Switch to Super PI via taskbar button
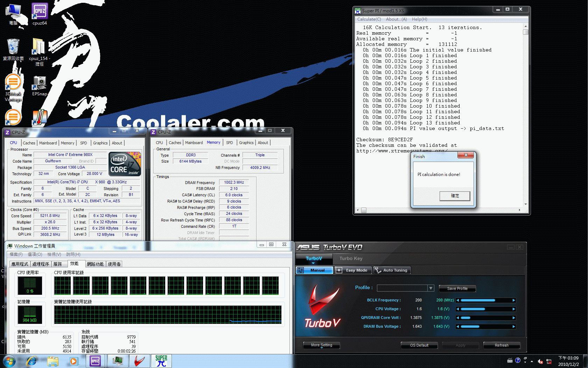 161,361
